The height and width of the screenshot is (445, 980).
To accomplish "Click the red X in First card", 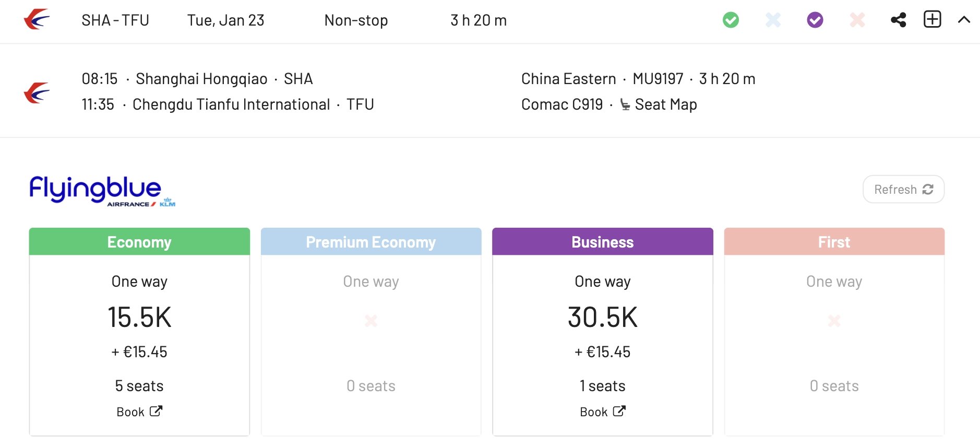I will (834, 320).
